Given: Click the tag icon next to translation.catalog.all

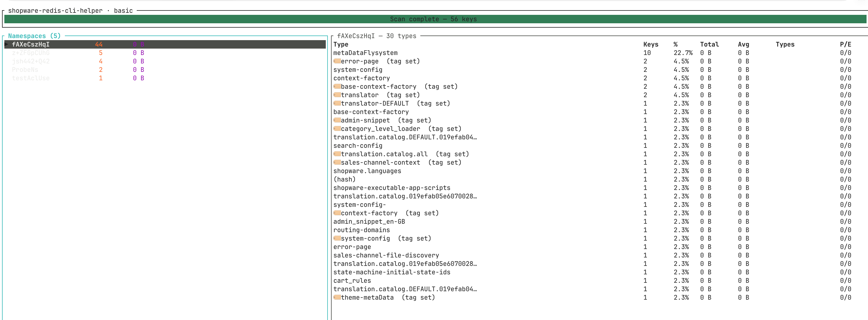Looking at the screenshot, I should coord(337,154).
